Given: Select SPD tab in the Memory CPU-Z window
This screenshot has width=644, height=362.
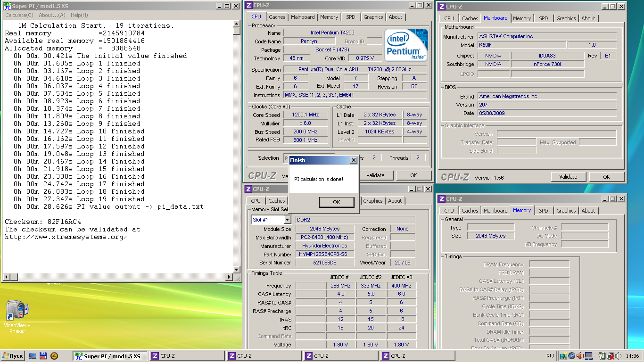Looking at the screenshot, I should (544, 211).
